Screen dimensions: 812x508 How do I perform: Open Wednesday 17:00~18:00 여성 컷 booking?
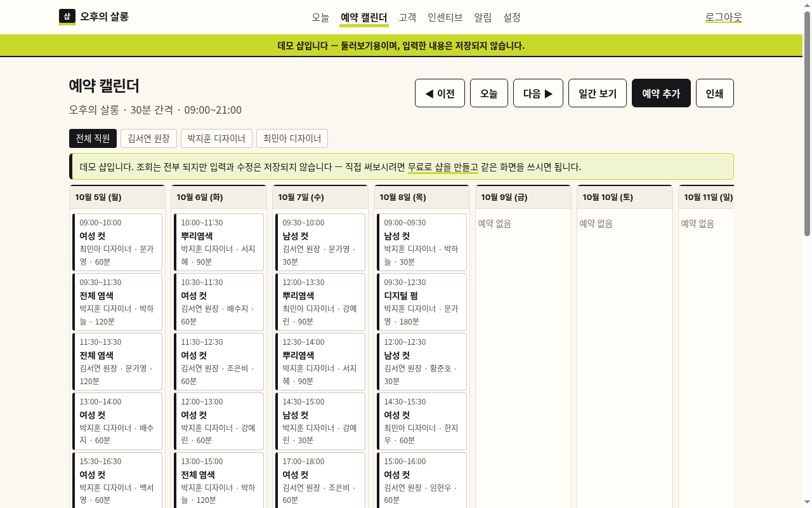point(320,480)
